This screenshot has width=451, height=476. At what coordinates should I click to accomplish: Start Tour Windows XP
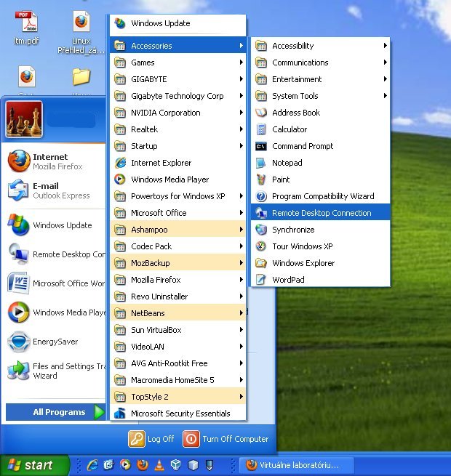coord(320,246)
